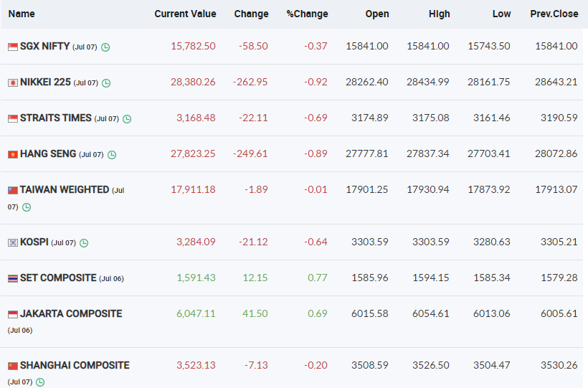Open the SGX NIFTY index link
Screen dimensions: 588x388
tap(44, 46)
